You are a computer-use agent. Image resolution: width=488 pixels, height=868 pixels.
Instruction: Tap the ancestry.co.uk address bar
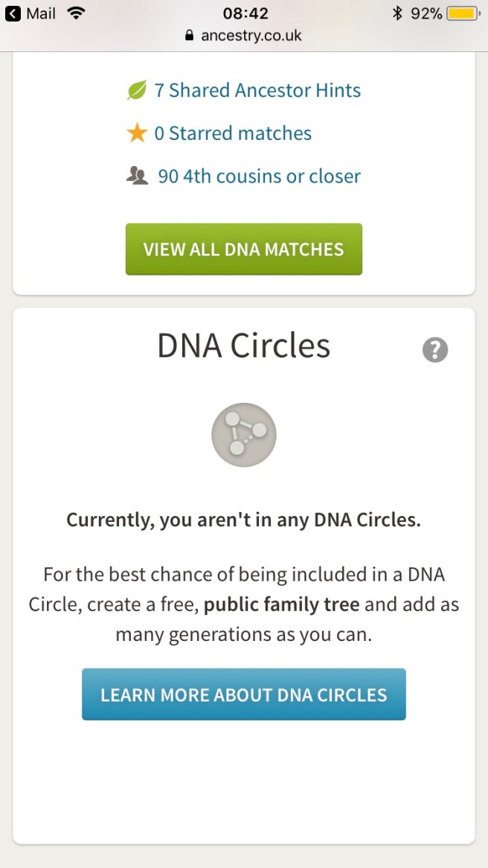251,35
